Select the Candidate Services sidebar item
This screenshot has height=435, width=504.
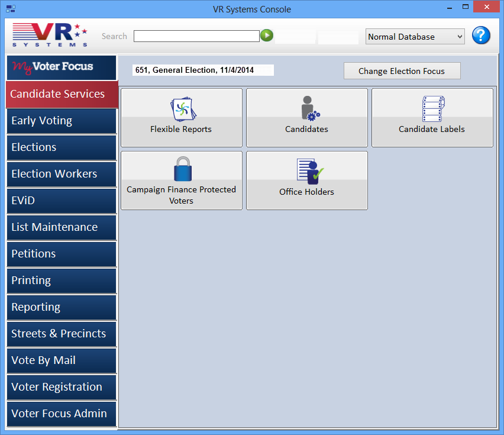click(x=62, y=94)
